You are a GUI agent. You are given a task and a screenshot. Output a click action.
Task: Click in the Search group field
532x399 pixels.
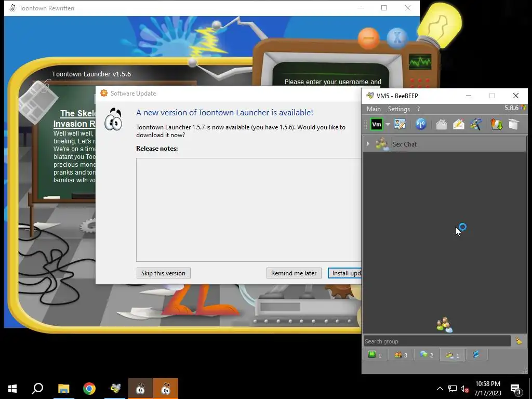coord(437,341)
